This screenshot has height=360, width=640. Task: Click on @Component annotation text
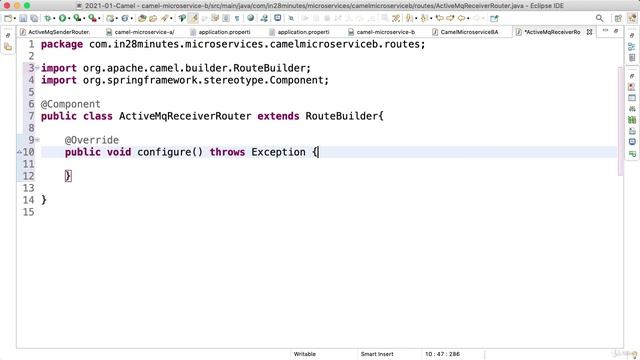coord(71,104)
